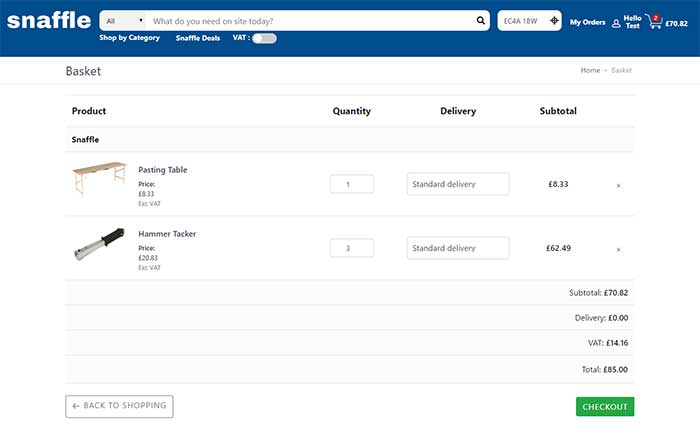Click the Snaffle seller row label
700x435 pixels.
[85, 139]
